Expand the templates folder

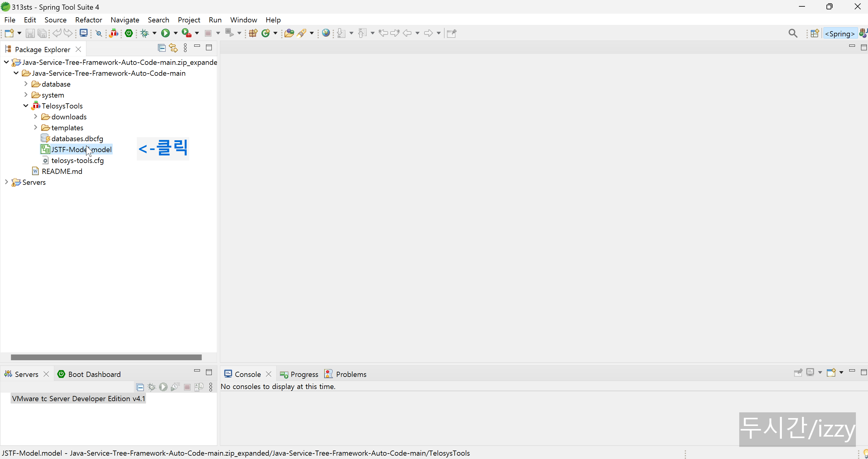tap(36, 127)
